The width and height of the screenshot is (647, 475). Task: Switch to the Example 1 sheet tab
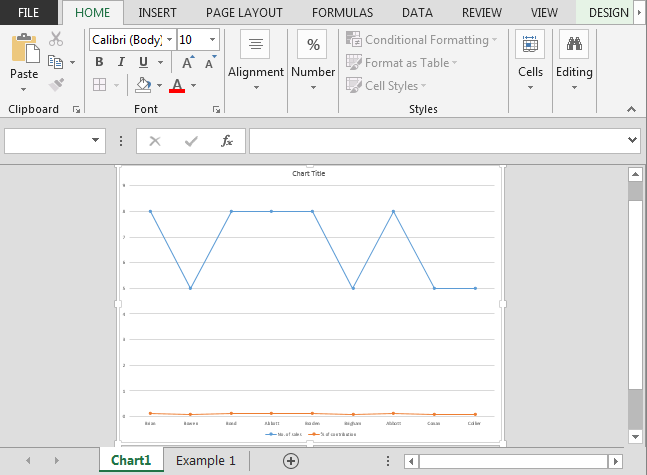click(205, 461)
